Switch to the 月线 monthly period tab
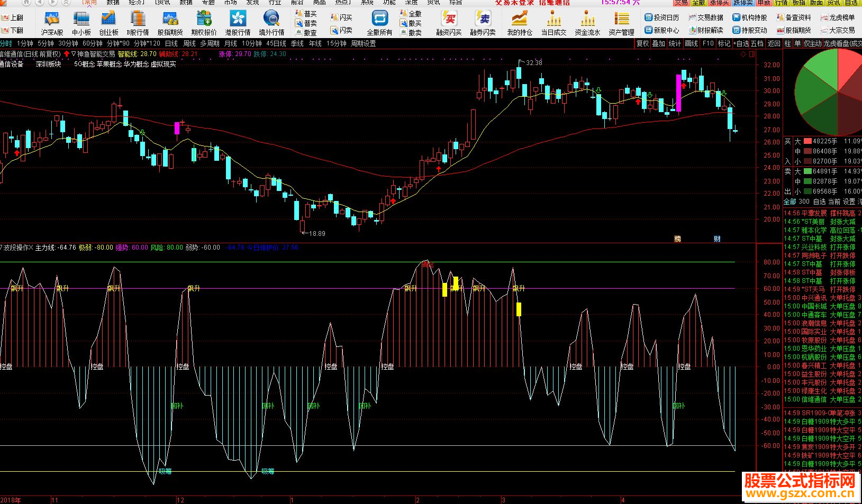Image resolution: width=862 pixels, height=504 pixels. tap(231, 43)
